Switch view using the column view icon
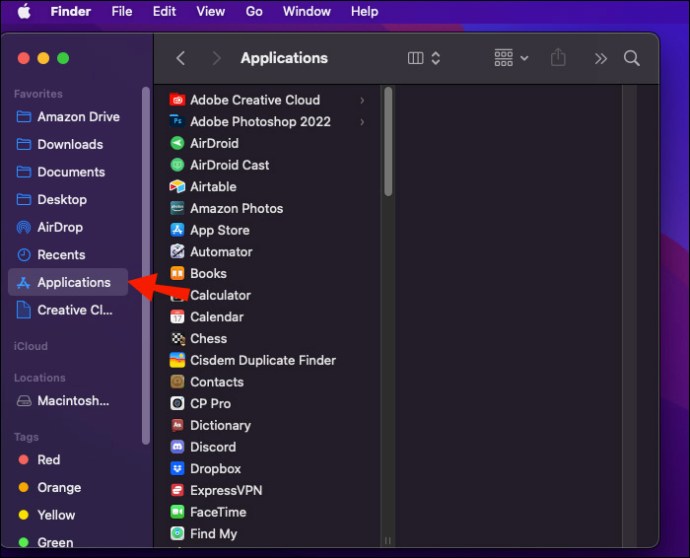 click(x=415, y=58)
